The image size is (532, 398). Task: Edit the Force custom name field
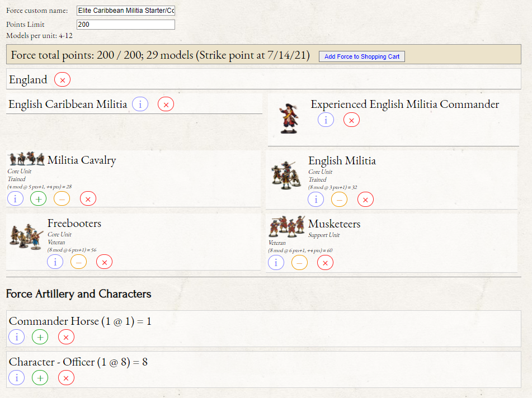125,11
